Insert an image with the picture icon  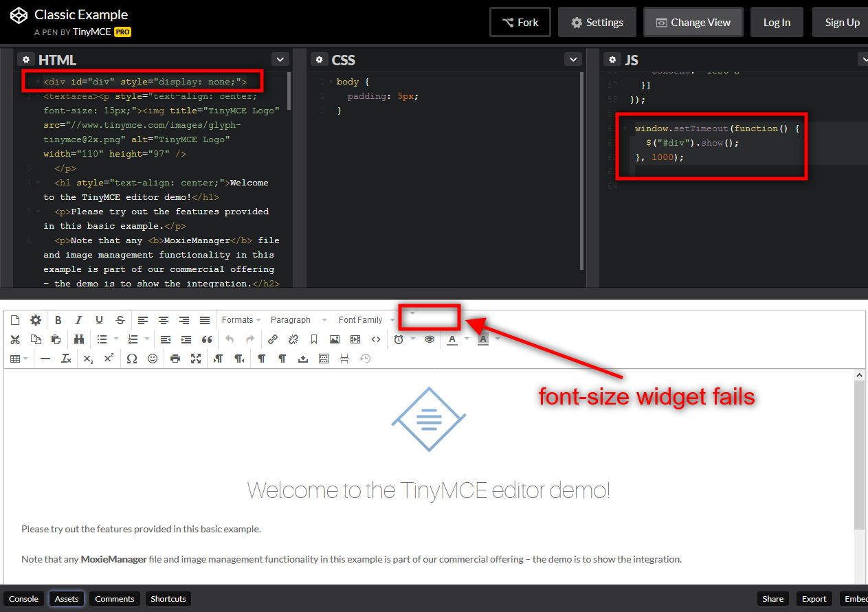335,339
